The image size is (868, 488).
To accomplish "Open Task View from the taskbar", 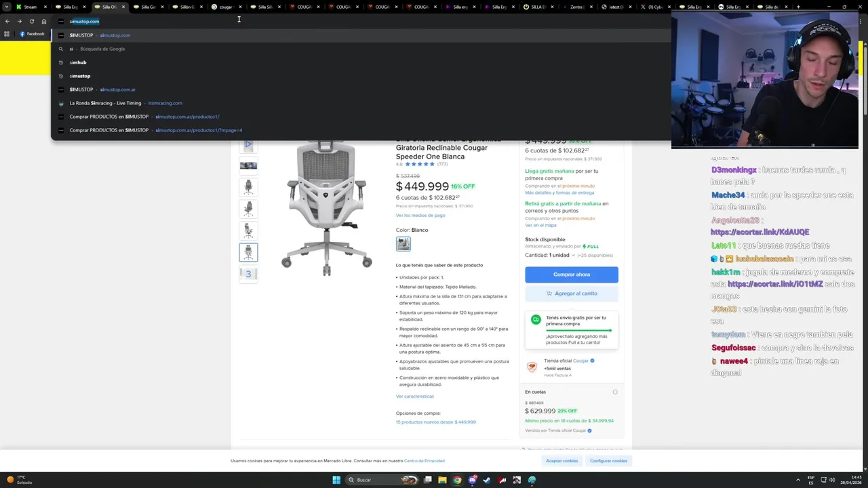I will (428, 480).
